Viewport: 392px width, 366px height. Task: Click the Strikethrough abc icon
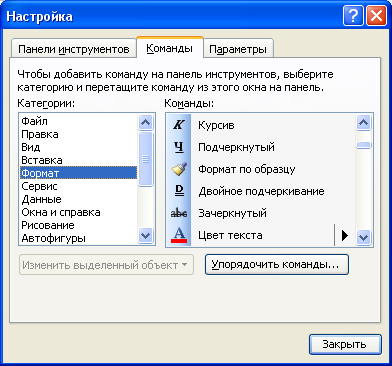179,213
